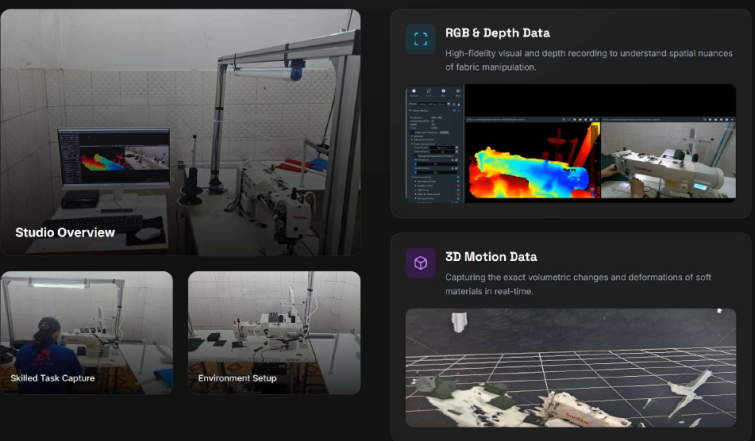The image size is (755, 441).
Task: View the depth camera software screenshot
Action: (x=571, y=143)
